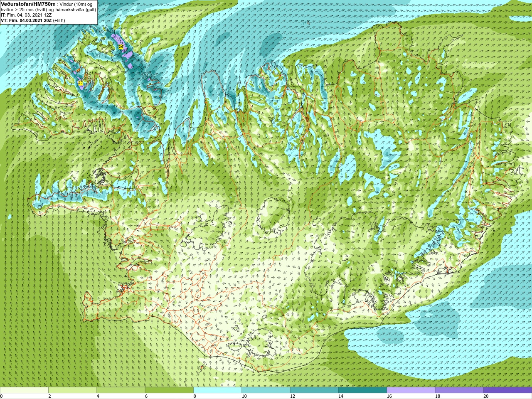Click the legend scale label 2

point(49,396)
